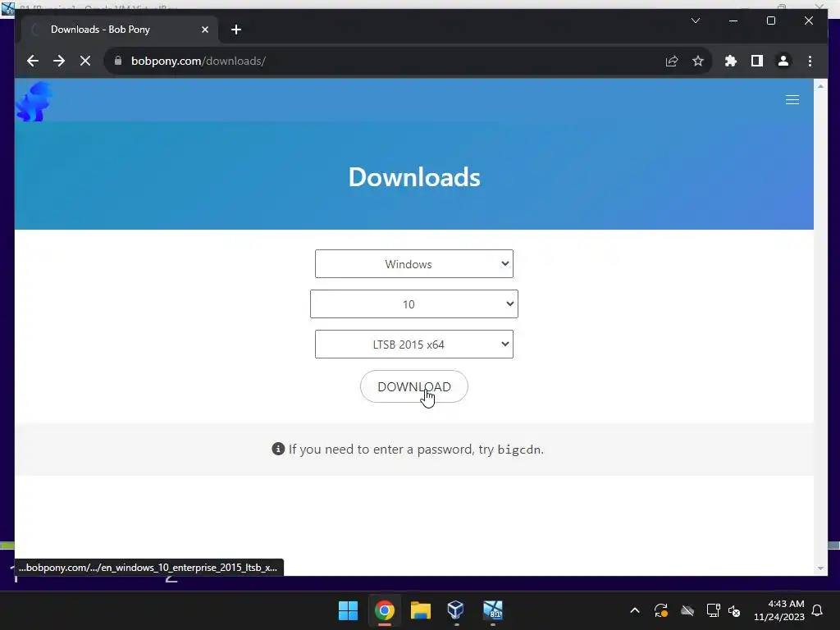Click the muted volume tray icon
The height and width of the screenshot is (630, 840).
(734, 610)
